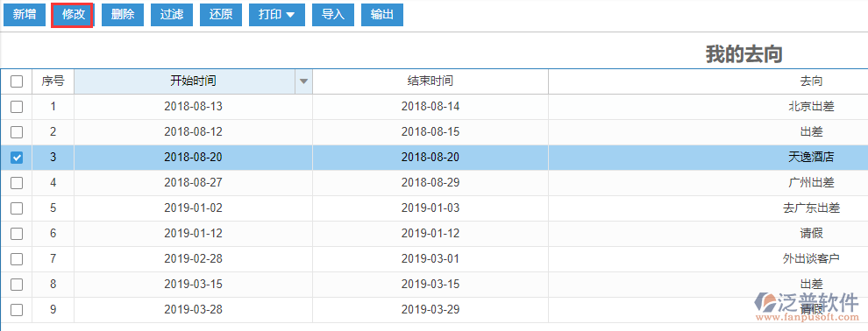Select start date 2019-02-28 cell
The height and width of the screenshot is (331, 868).
[193, 259]
